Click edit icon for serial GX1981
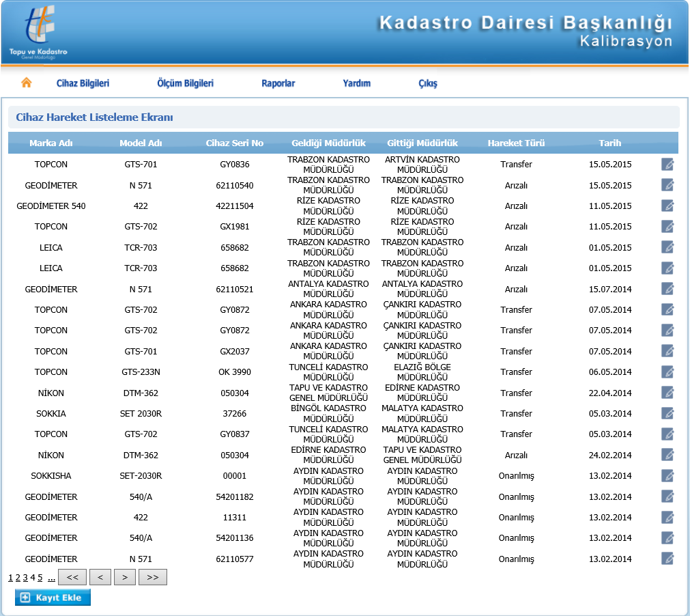Viewport: 690px width, 616px height. (x=667, y=226)
